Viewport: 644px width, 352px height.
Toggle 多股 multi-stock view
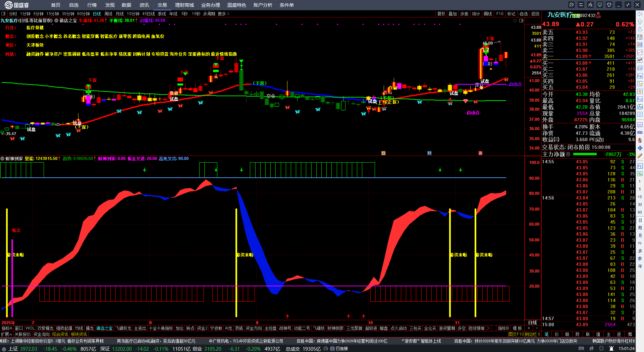tap(464, 14)
